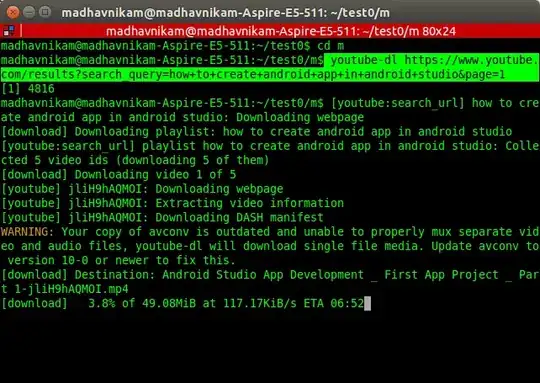Close the terminal window
The image size is (540, 383).
[x=13, y=13]
